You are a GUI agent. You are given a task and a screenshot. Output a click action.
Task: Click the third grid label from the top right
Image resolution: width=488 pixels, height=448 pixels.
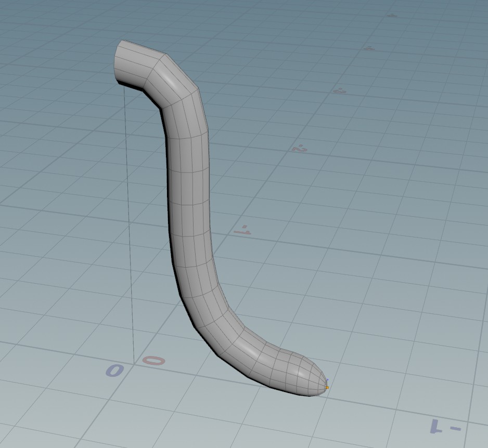(339, 91)
